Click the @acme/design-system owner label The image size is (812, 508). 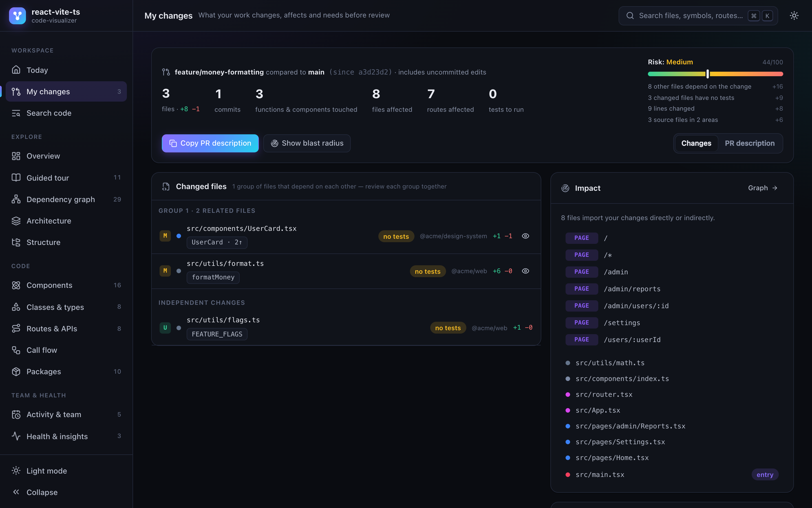point(453,236)
